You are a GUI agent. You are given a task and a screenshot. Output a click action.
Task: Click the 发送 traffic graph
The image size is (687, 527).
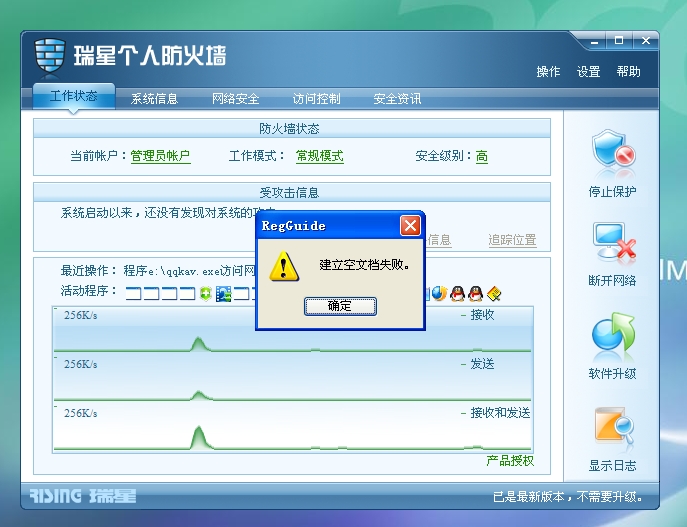(292, 379)
